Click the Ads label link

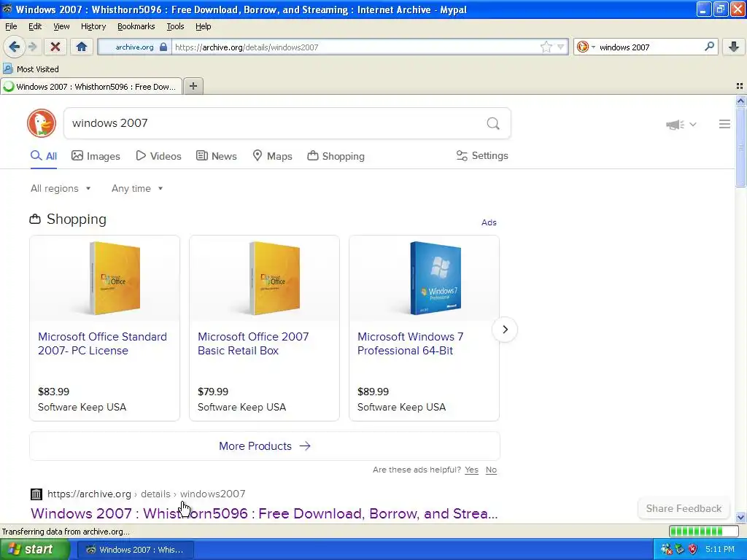pos(489,222)
